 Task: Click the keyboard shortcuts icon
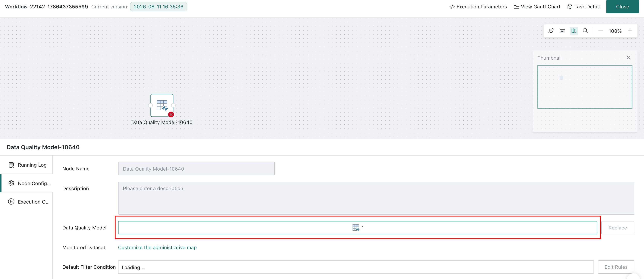coord(563,31)
